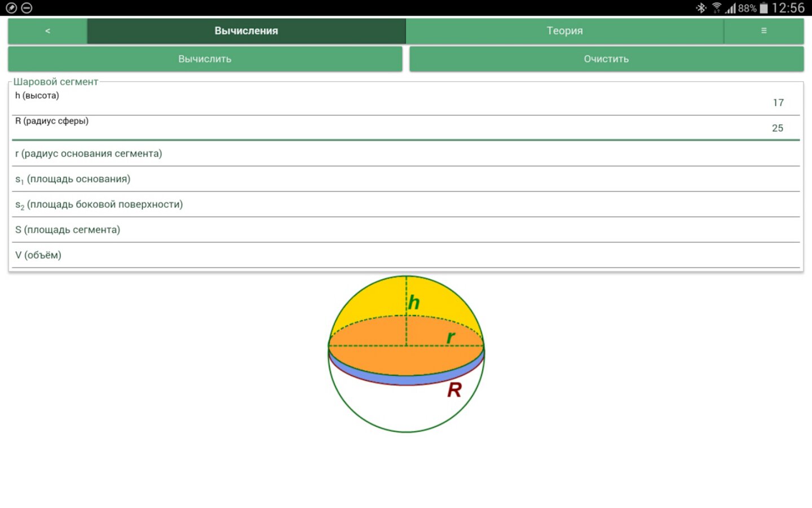
Task: Click the green r label in diagram
Action: (451, 338)
